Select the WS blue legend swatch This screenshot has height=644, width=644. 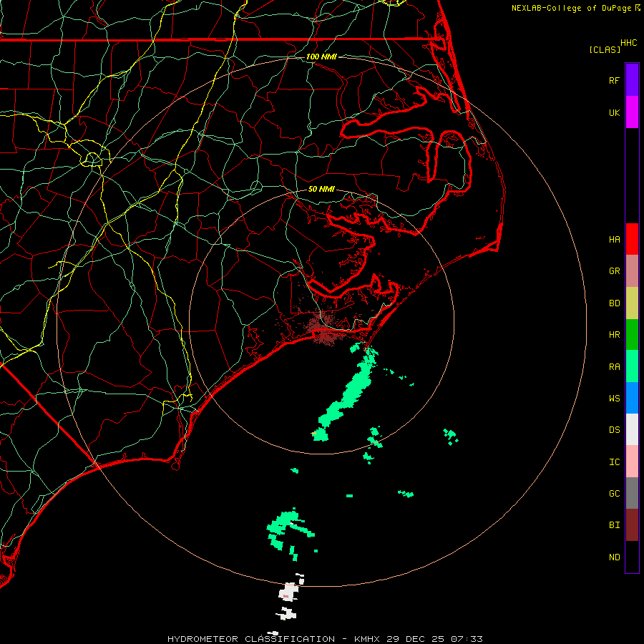[632, 398]
